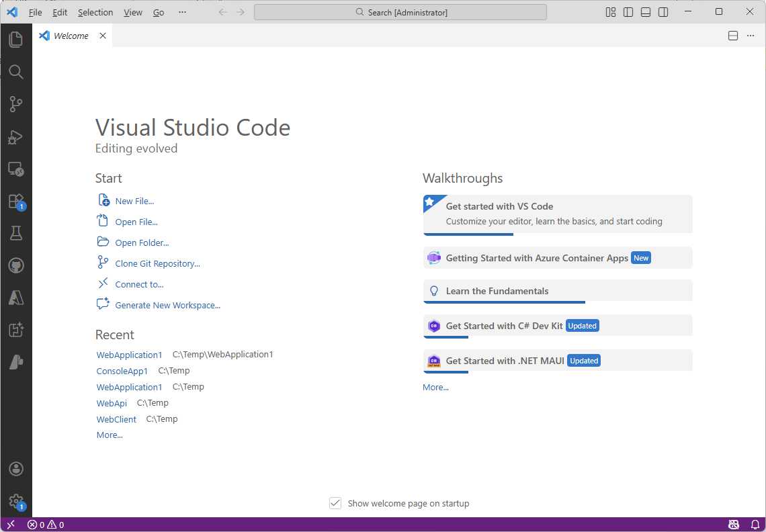Open the Extensions view icon
The height and width of the screenshot is (532, 766).
16,202
